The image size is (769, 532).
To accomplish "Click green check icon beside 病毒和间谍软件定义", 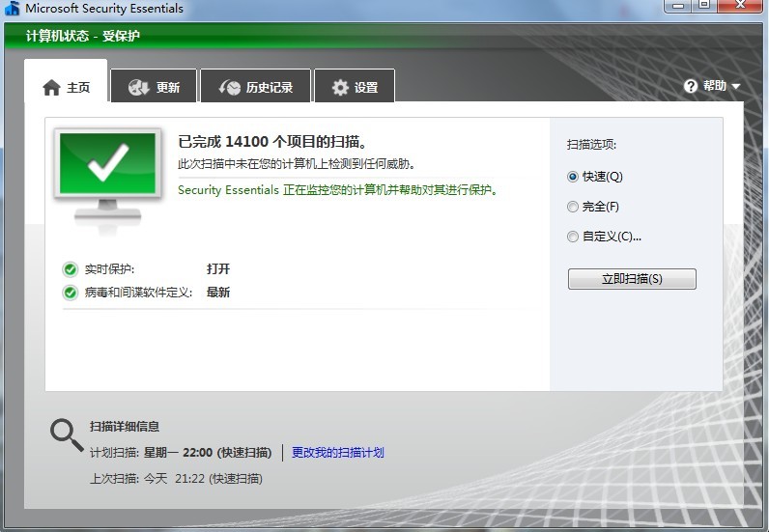I will coord(71,293).
